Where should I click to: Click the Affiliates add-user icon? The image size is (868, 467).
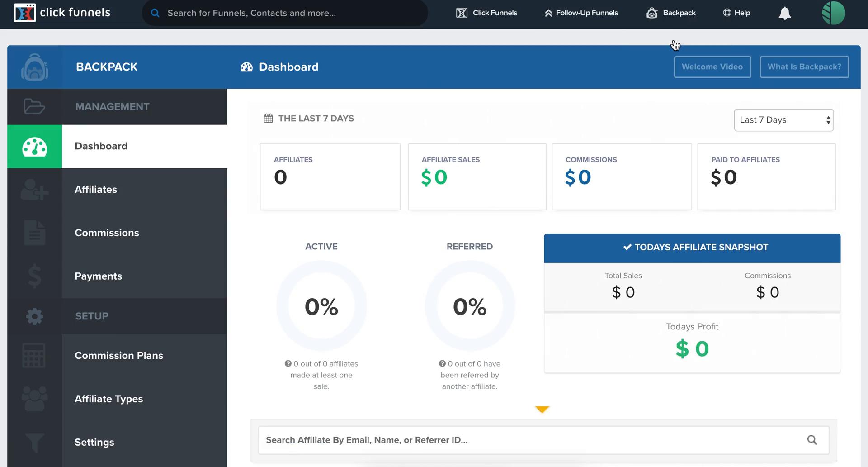click(34, 190)
